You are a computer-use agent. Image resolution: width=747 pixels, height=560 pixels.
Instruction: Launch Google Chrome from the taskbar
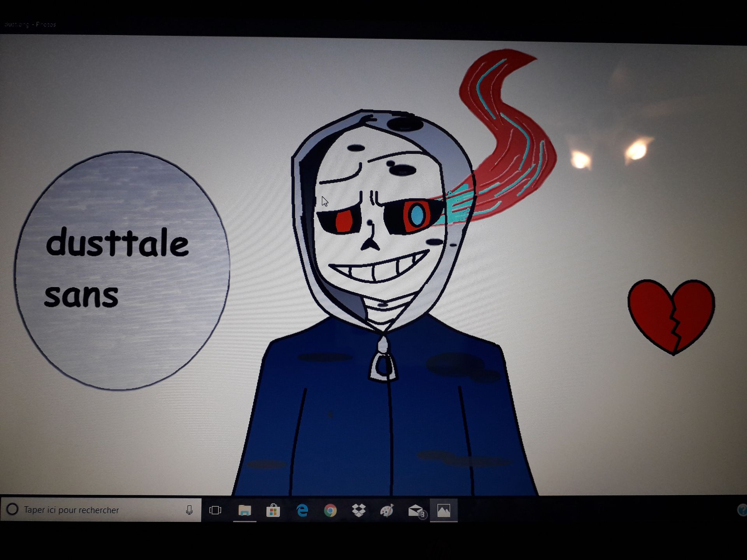330,510
